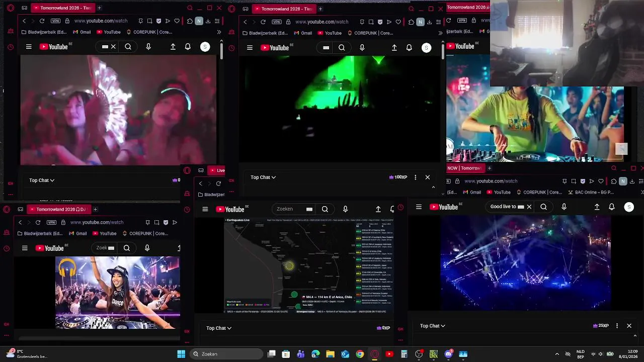Pin tab icon in top-left window address bar
The width and height of the screenshot is (644, 362).
click(140, 21)
